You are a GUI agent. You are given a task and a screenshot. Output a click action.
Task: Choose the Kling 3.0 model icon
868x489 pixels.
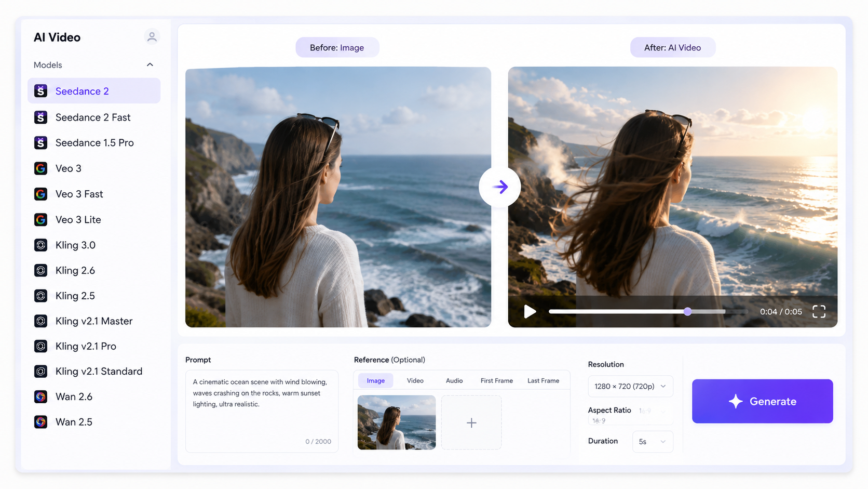(40, 245)
